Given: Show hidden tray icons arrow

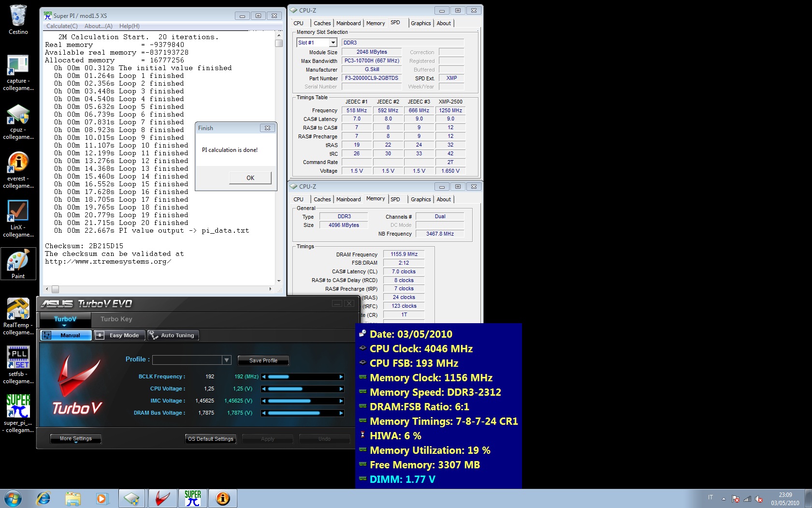Looking at the screenshot, I should tap(724, 499).
